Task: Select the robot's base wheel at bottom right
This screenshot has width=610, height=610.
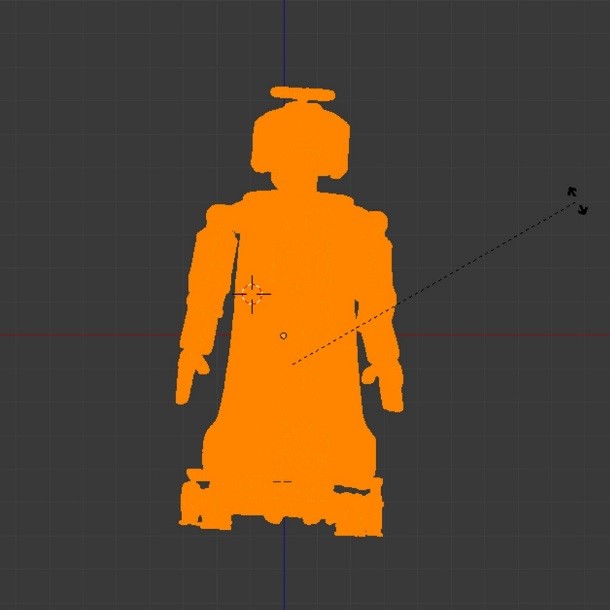Action: pyautogui.click(x=362, y=510)
